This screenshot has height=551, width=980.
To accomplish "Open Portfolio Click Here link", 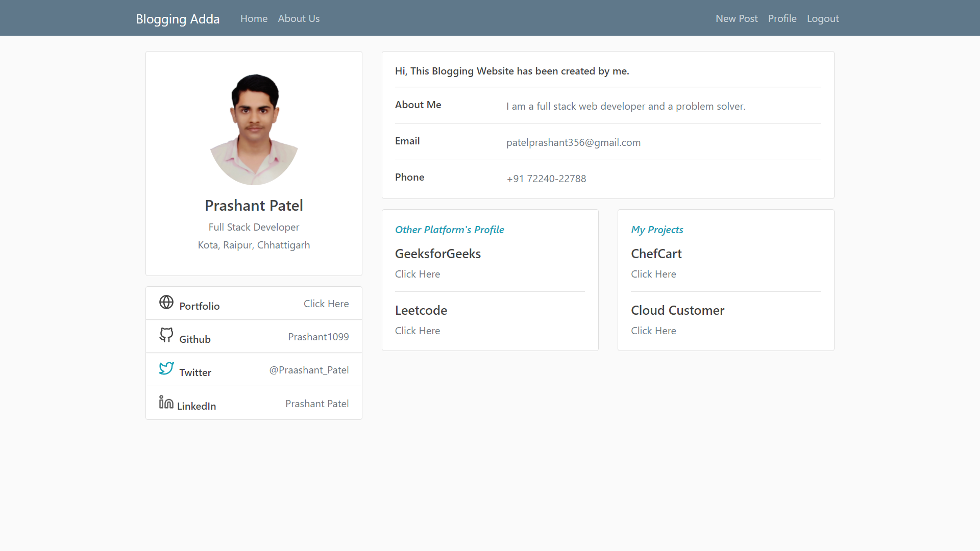I will pos(326,304).
